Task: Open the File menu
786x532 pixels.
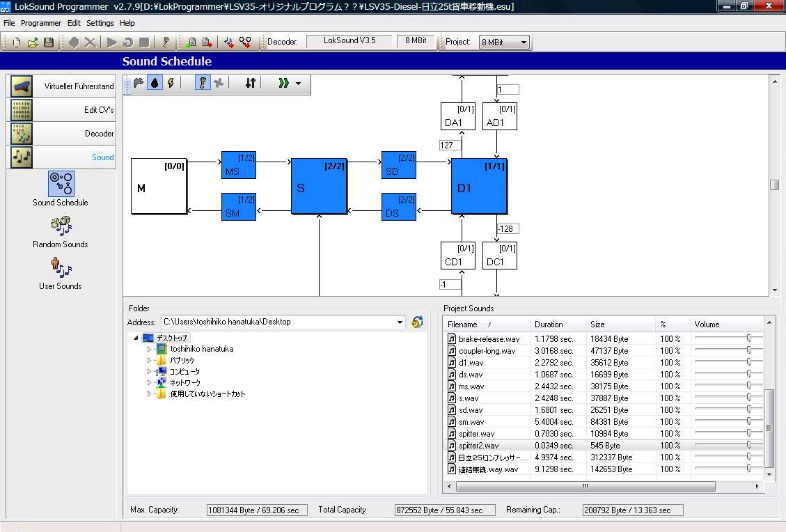Action: [9, 23]
